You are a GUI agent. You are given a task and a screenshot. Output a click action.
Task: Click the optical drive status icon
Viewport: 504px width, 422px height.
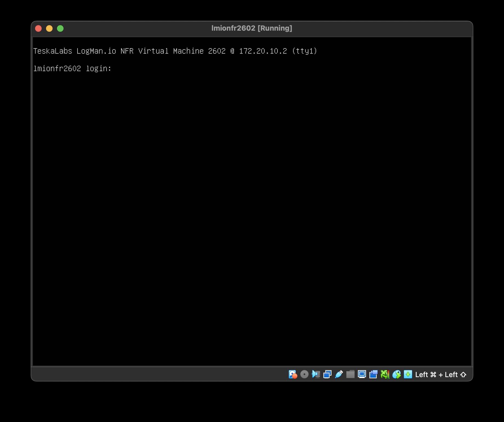[x=304, y=374]
